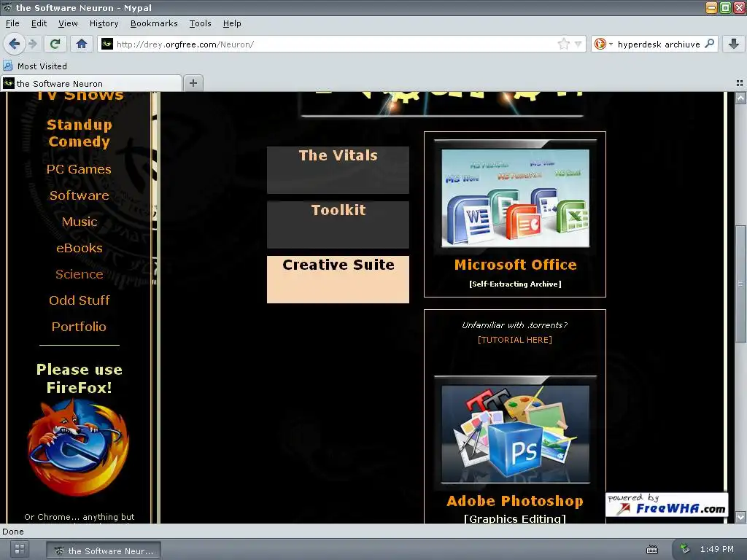Visit the Music section
Viewport: 747px width, 560px height.
(80, 222)
